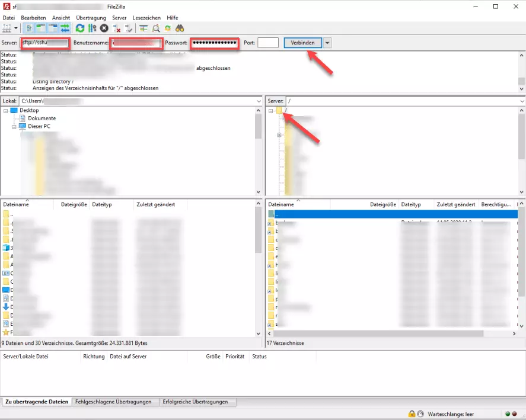Screen dimensions: 526x420
Task: Toggle the remote directory tree view
Action: [x=53, y=28]
